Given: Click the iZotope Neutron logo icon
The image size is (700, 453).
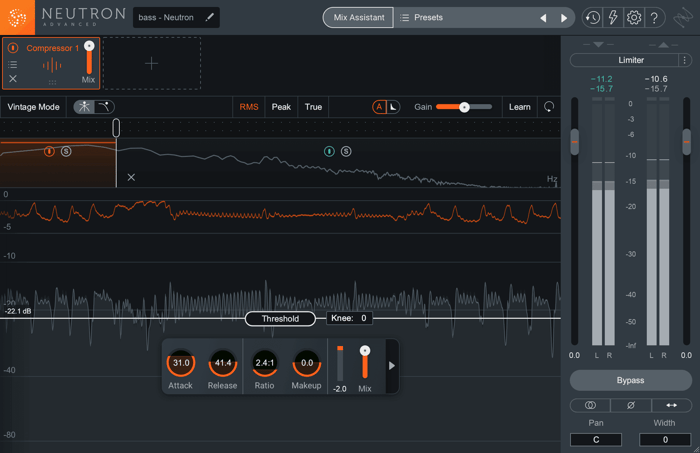Looking at the screenshot, I should coord(17,17).
